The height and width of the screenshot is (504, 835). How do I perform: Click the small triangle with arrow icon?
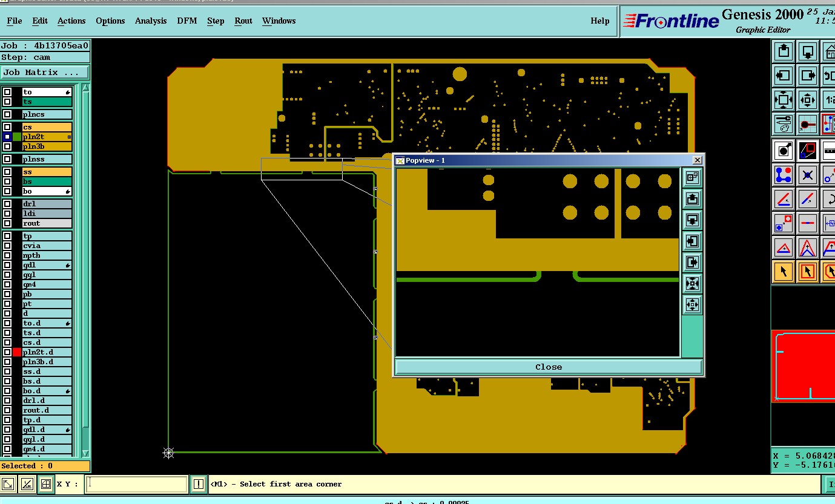784,247
